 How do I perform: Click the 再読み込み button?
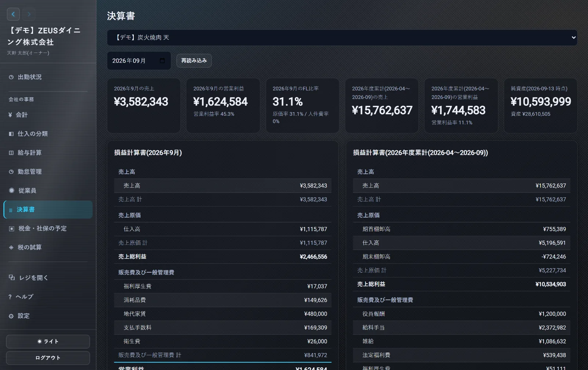tap(194, 61)
